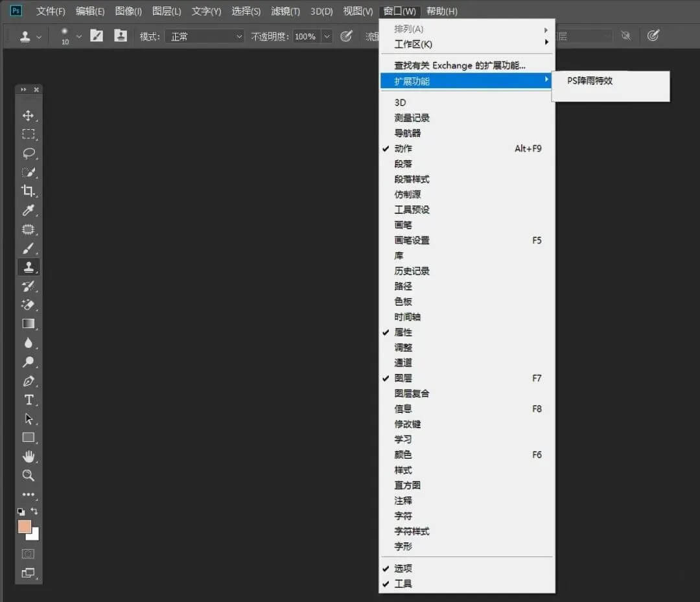Screen dimensions: 700x602
Task: Select the Path Selection tool
Action: [28, 419]
